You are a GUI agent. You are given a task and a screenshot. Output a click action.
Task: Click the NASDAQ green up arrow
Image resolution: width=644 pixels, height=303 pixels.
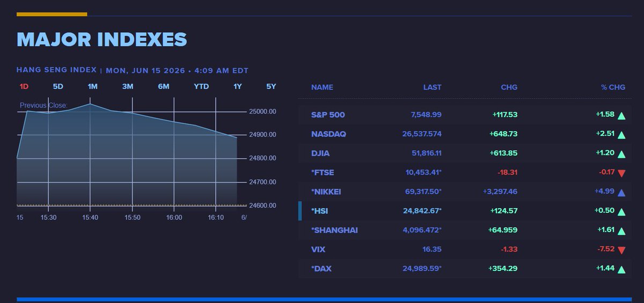click(621, 135)
